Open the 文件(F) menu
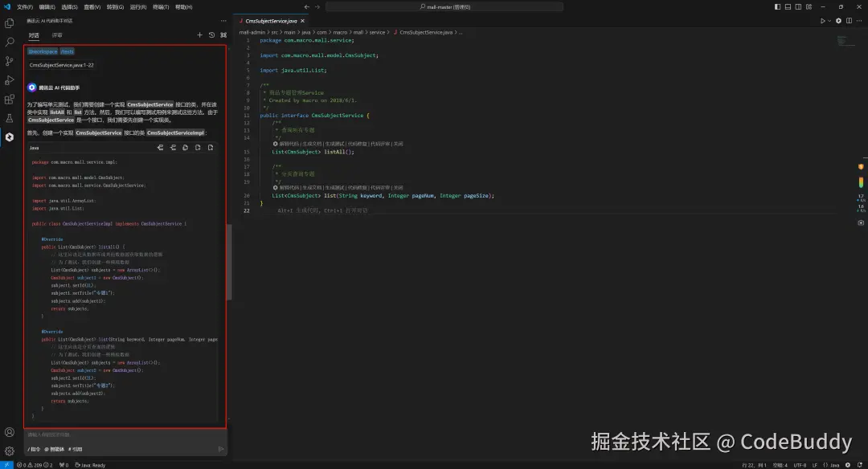The width and height of the screenshot is (868, 469). coord(24,7)
